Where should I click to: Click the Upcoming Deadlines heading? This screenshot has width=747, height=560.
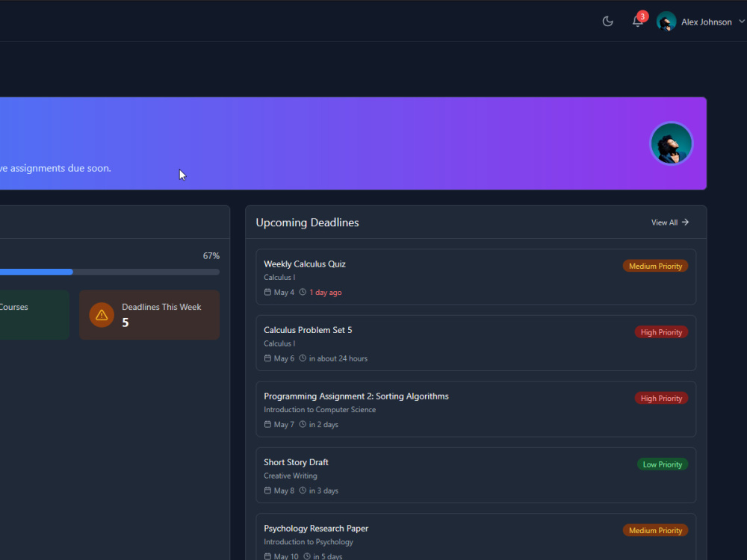pyautogui.click(x=307, y=223)
